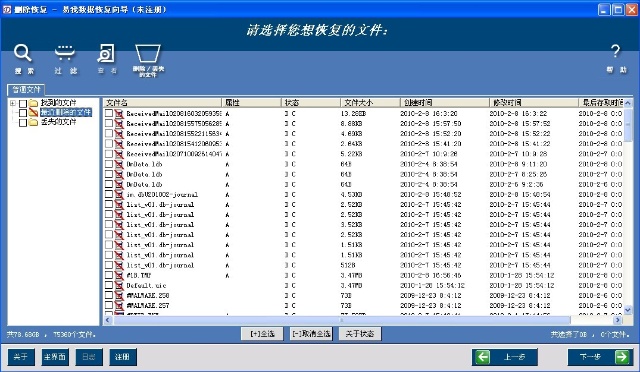Select the in.db0201002-journal file name
Viewport: 640px width, 372px height.
(x=162, y=194)
